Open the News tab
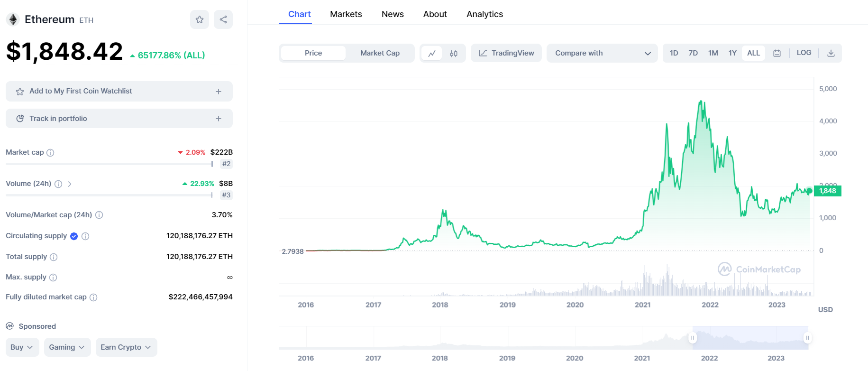Image resolution: width=868 pixels, height=371 pixels. coord(393,14)
